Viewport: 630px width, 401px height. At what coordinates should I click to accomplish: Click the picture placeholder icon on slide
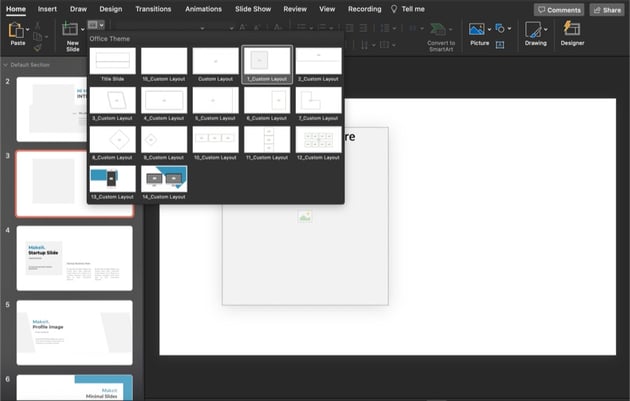[x=304, y=216]
